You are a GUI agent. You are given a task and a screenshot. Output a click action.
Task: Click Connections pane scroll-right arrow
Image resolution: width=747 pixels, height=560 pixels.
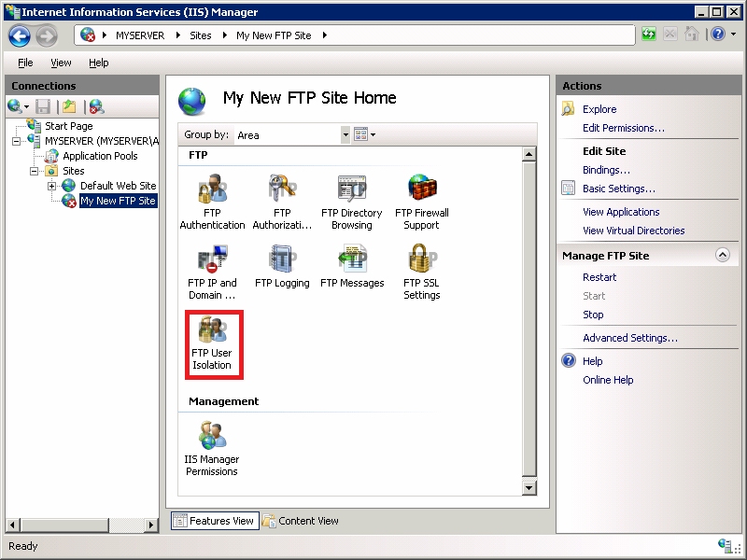(151, 525)
